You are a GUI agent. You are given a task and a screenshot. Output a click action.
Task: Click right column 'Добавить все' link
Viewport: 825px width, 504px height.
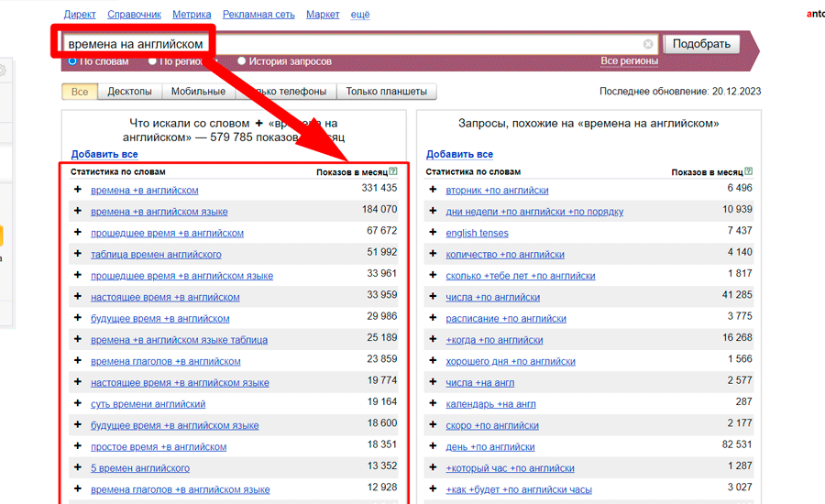coord(459,154)
